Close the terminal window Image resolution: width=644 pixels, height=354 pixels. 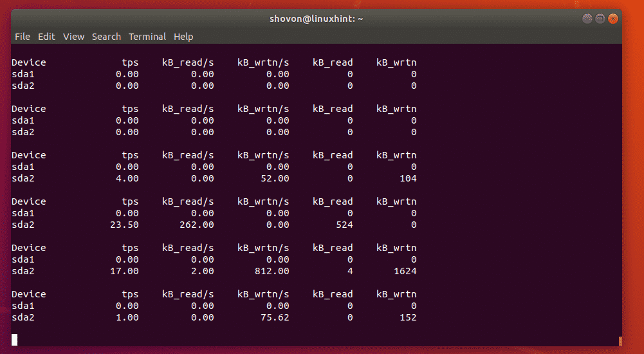612,19
